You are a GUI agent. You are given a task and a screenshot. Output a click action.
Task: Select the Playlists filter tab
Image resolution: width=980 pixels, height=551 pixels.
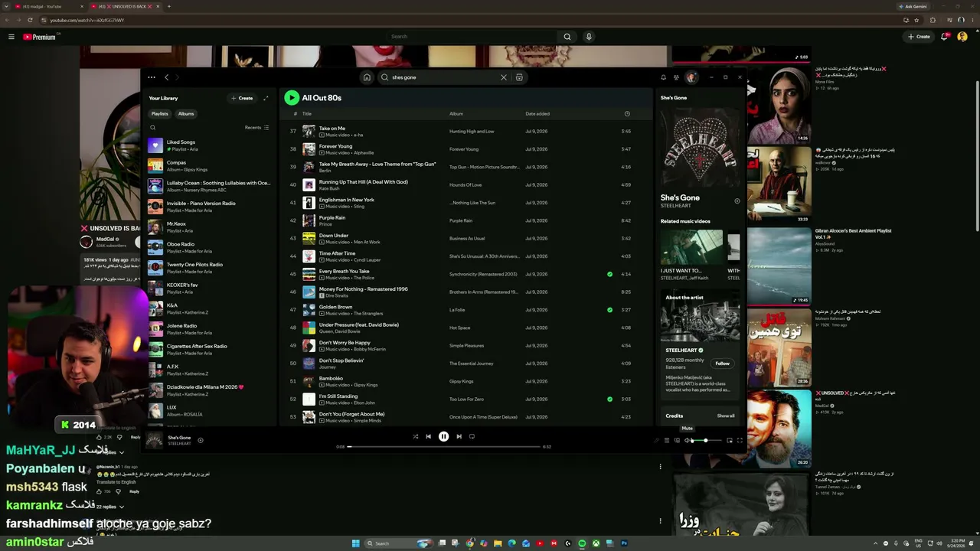(x=160, y=114)
